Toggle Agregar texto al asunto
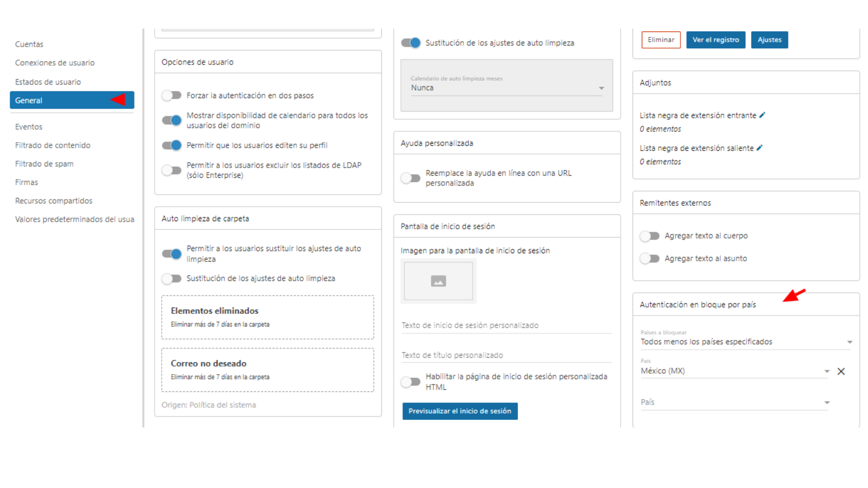Screen dimensions: 868x488 click(649, 259)
